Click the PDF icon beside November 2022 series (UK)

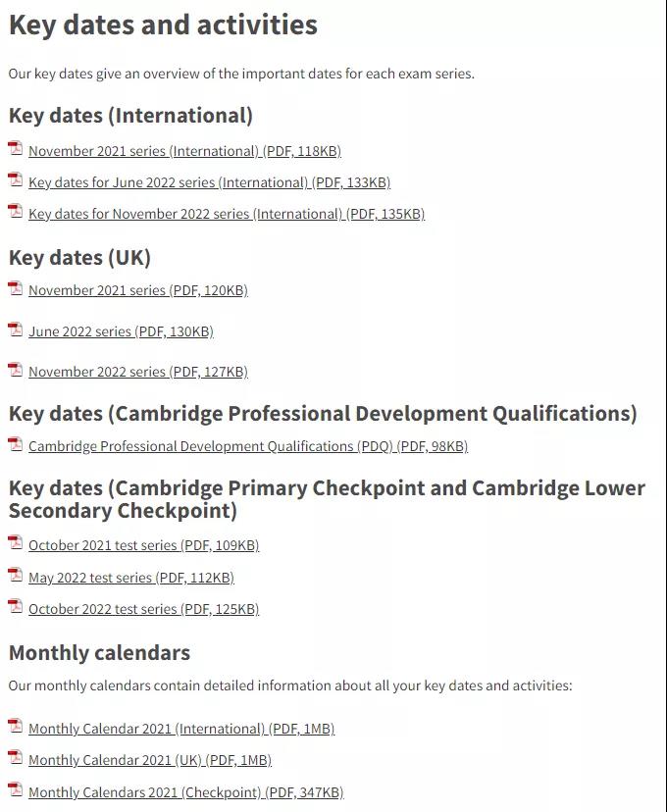[15, 370]
